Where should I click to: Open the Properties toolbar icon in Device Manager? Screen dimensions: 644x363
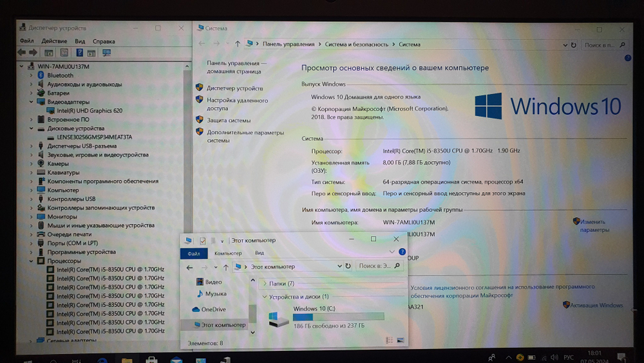point(64,53)
